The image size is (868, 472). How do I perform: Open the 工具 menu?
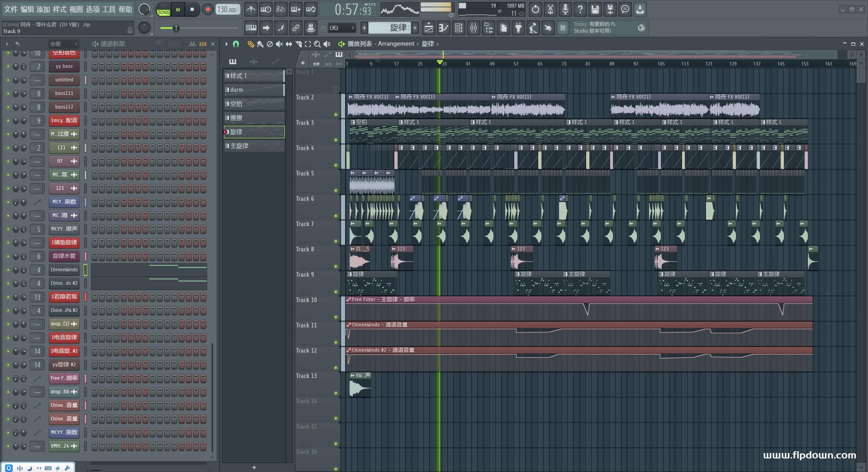tap(109, 9)
